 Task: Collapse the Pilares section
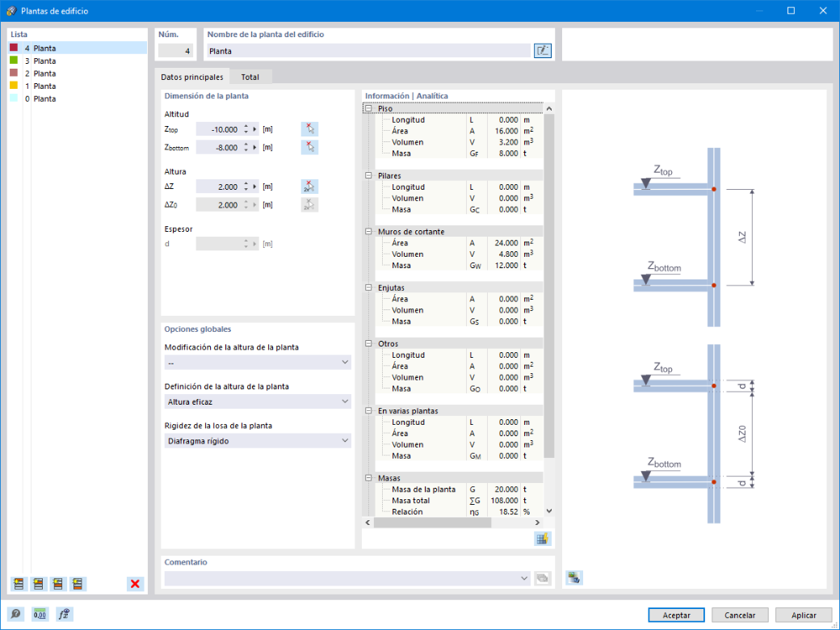(368, 175)
